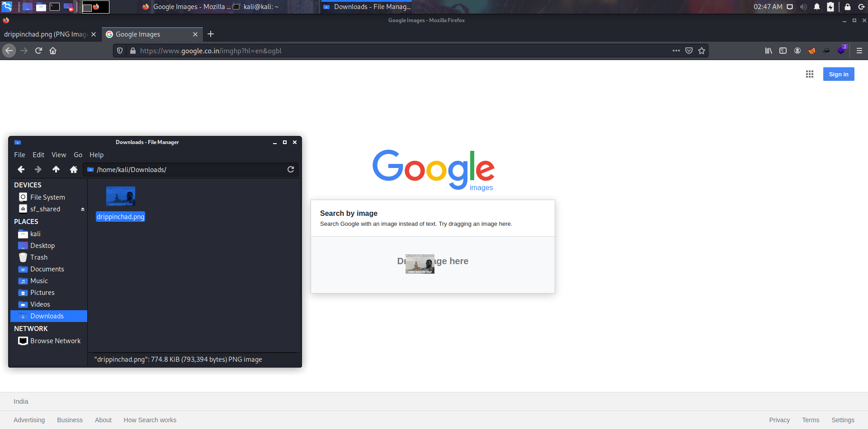Viewport: 868px width, 429px height.
Task: Click the Google Images logo
Action: click(433, 170)
